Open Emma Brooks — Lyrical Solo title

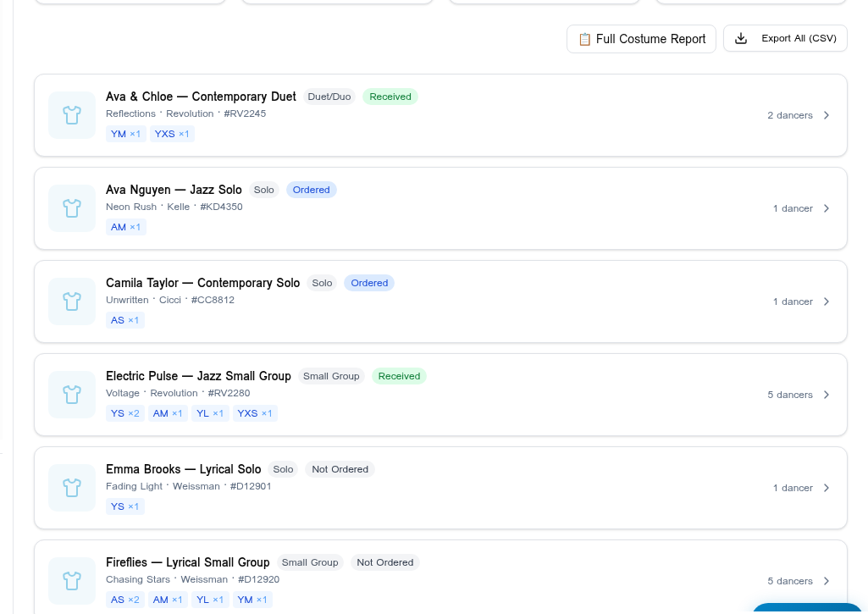coord(183,469)
